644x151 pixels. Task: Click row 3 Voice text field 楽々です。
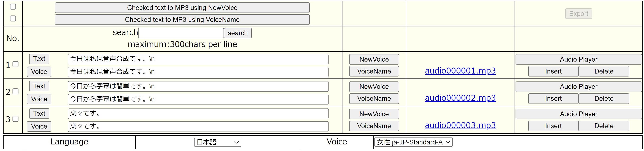(198, 127)
